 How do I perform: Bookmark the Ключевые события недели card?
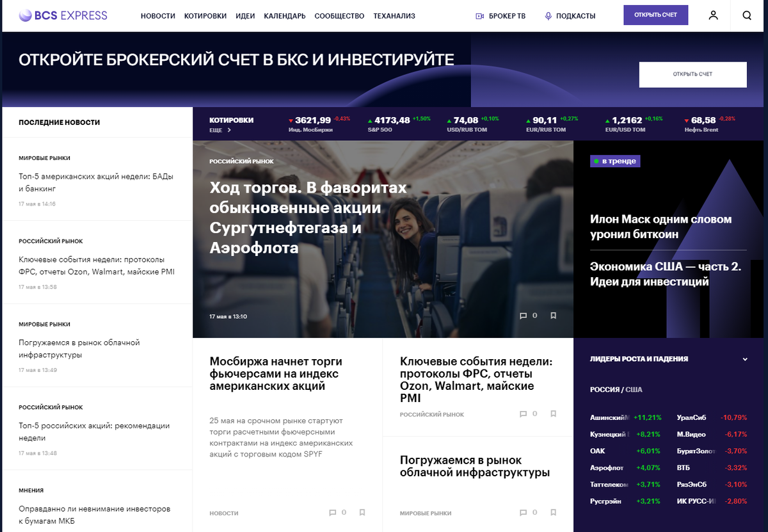554,414
